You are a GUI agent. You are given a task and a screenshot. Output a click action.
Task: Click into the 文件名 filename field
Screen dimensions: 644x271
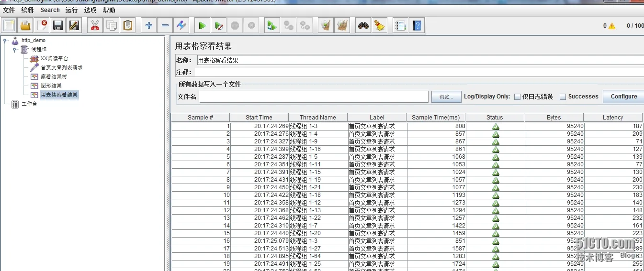313,97
